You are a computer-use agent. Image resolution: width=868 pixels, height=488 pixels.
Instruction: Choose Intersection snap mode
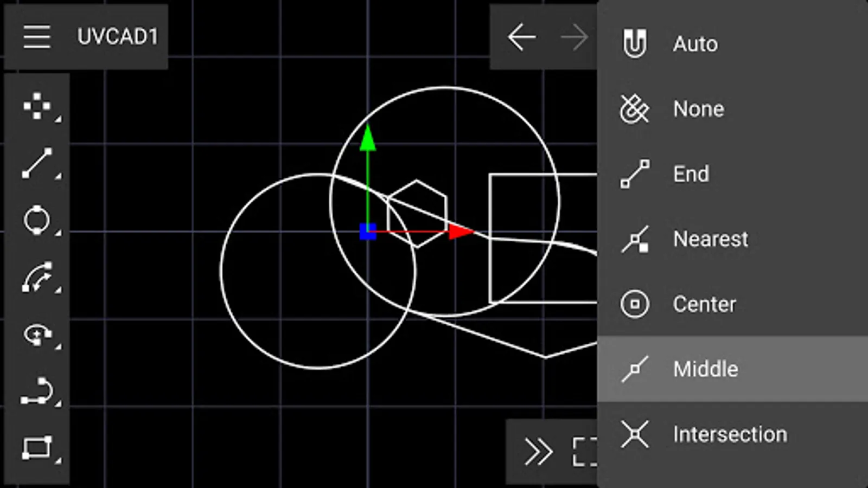[732, 434]
